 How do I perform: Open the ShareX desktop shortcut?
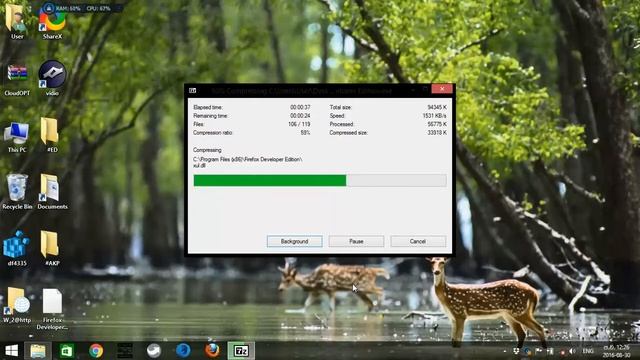pos(52,25)
